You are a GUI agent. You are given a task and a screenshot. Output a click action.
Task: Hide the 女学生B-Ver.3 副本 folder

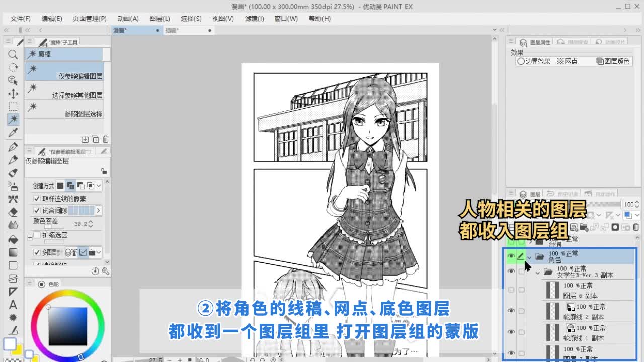tap(511, 271)
